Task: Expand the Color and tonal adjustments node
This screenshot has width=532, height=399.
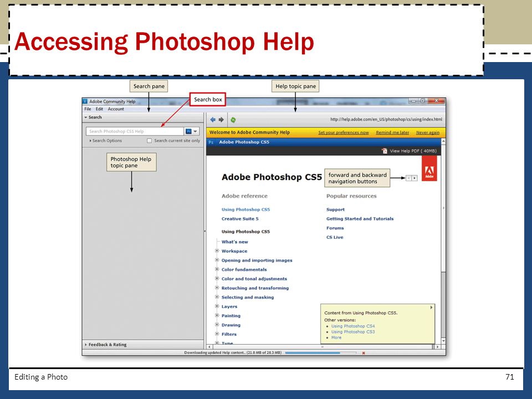Action: 217,278
